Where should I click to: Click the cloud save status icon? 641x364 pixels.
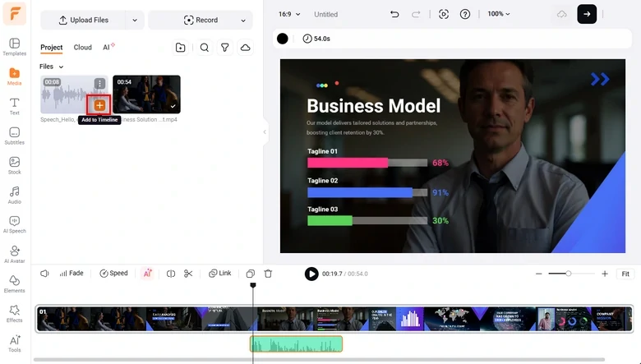tap(562, 14)
